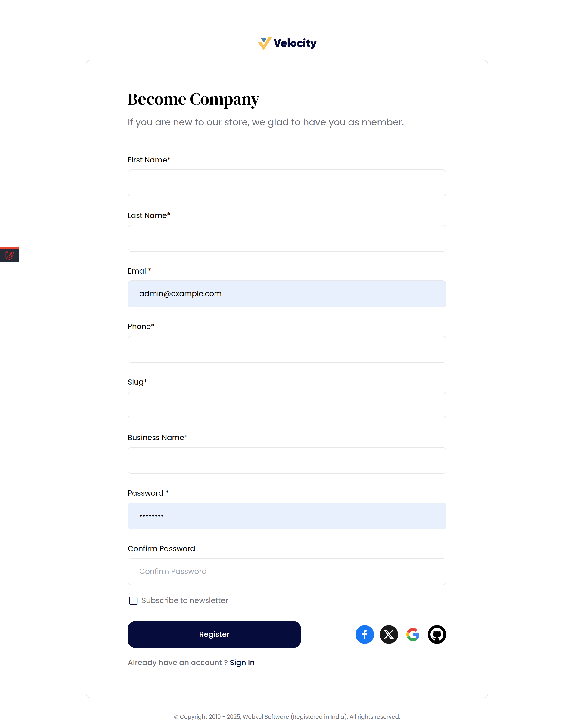
Task: Sign in with the Google icon
Action: pos(413,634)
